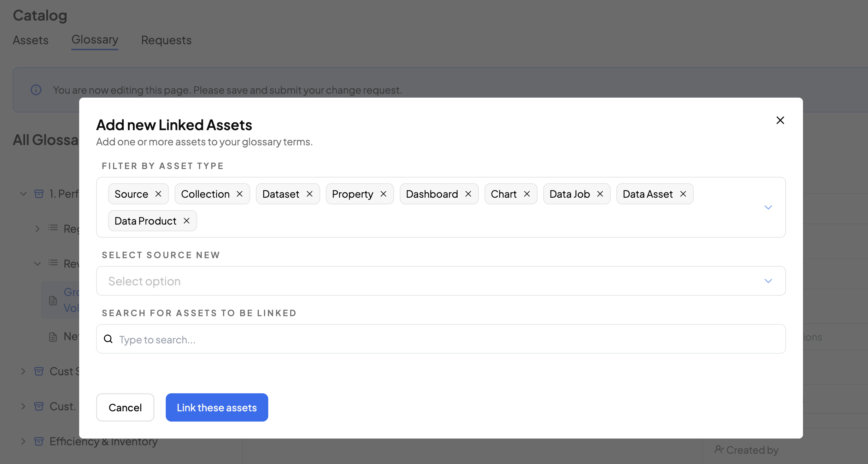Remove the Collection filter tag
This screenshot has width=868, height=464.
pos(240,194)
